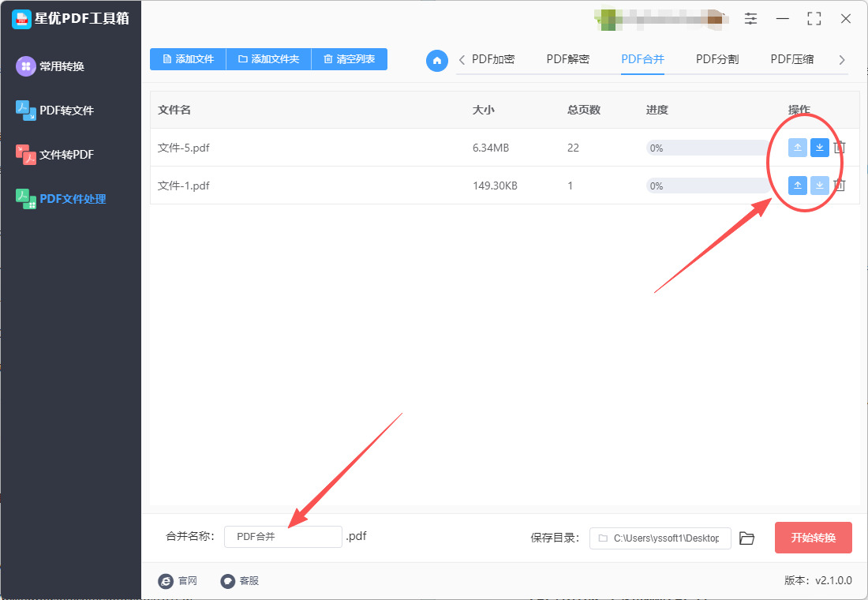The width and height of the screenshot is (868, 600).
Task: Switch to the PDF分割 tab
Action: coord(717,59)
